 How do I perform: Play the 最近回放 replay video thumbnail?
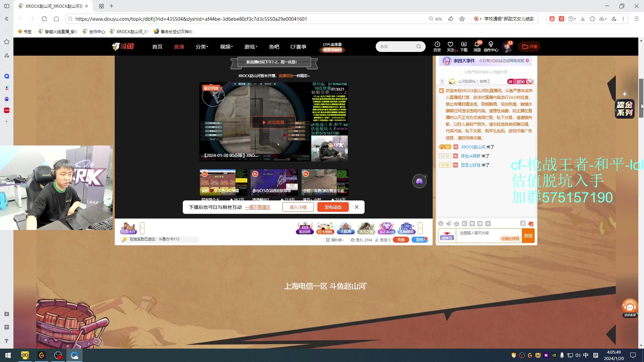(x=273, y=122)
